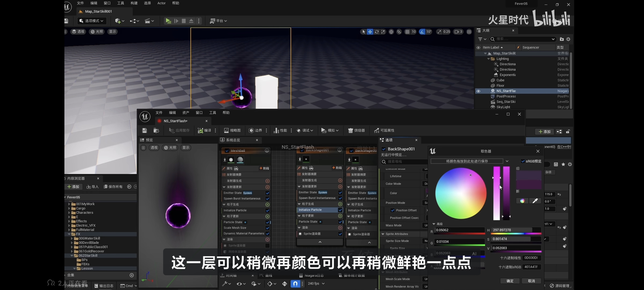Click the eyedropper tool in color picker

(x=535, y=201)
